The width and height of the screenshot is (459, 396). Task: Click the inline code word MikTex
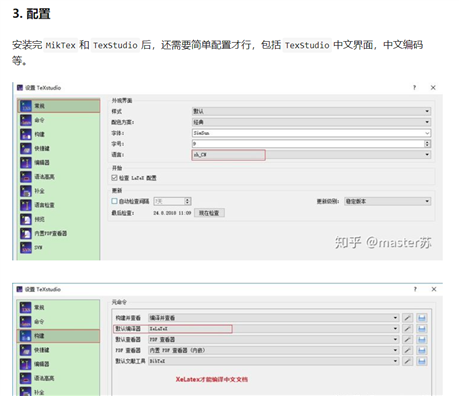click(61, 45)
